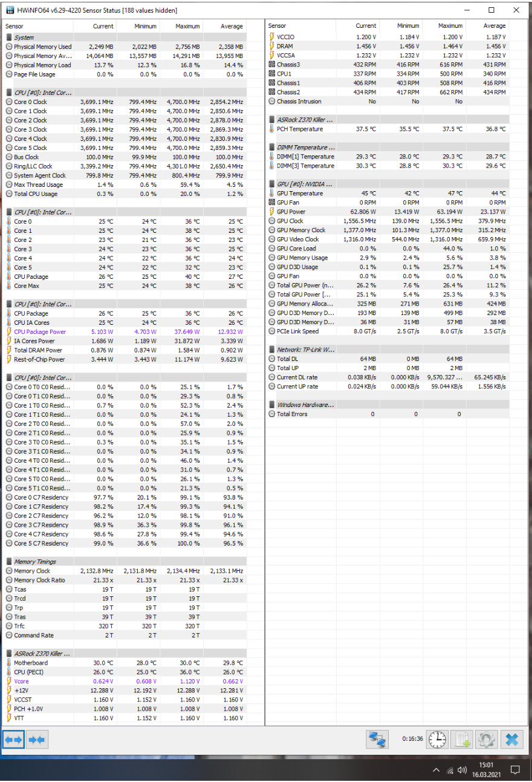Click the thermometer icon beside Motherboard

[9, 663]
